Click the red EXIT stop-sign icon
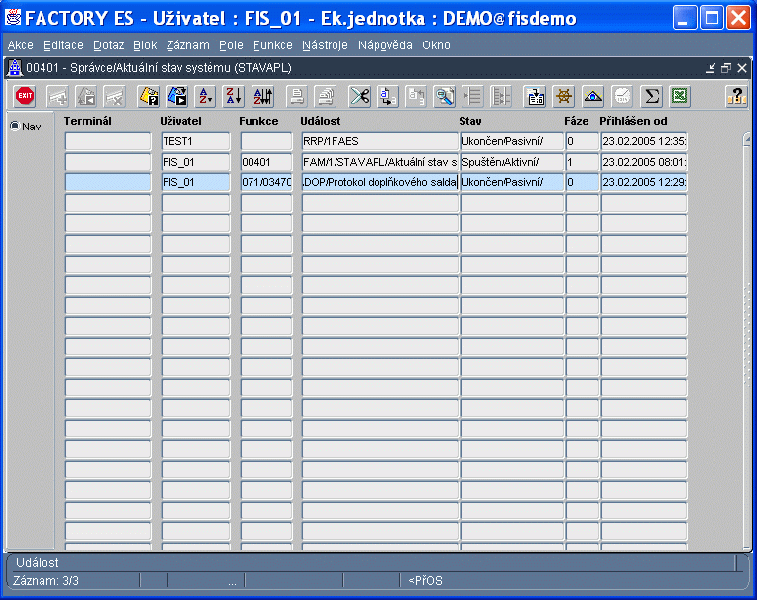 pyautogui.click(x=25, y=96)
